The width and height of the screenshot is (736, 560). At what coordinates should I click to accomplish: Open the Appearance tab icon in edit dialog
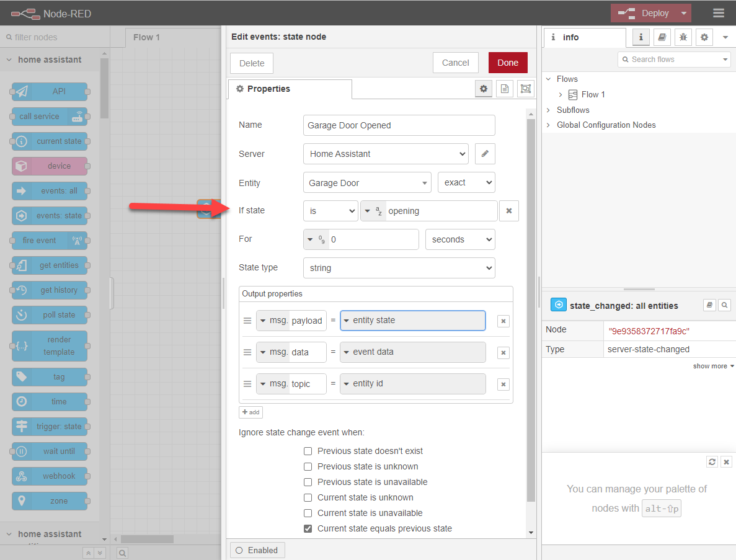(x=525, y=88)
